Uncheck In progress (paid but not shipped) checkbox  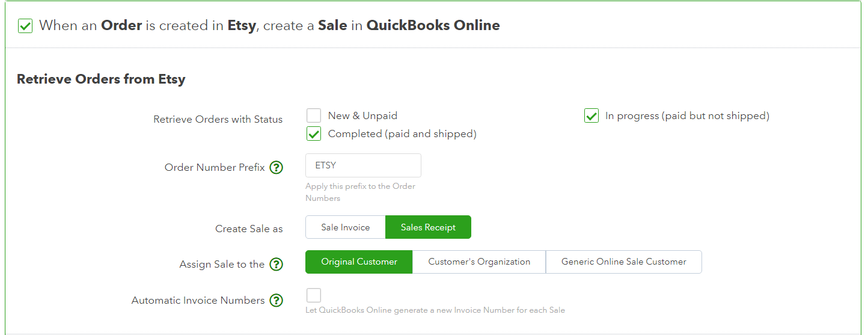click(591, 115)
